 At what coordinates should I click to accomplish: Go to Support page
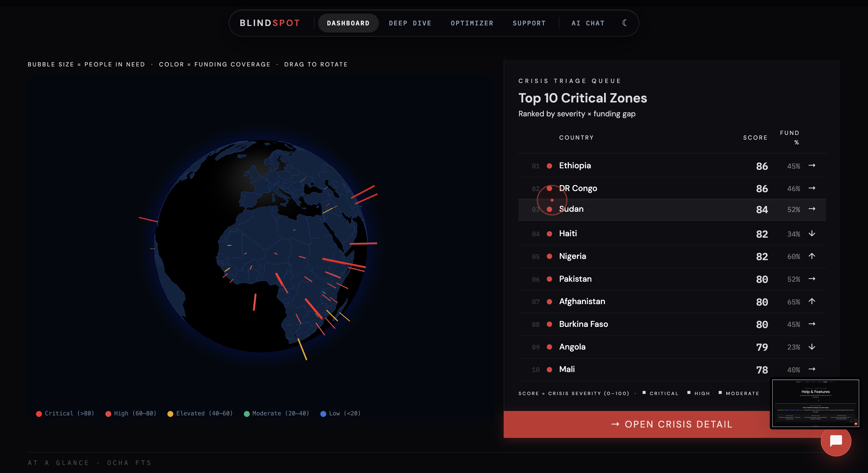coord(529,23)
